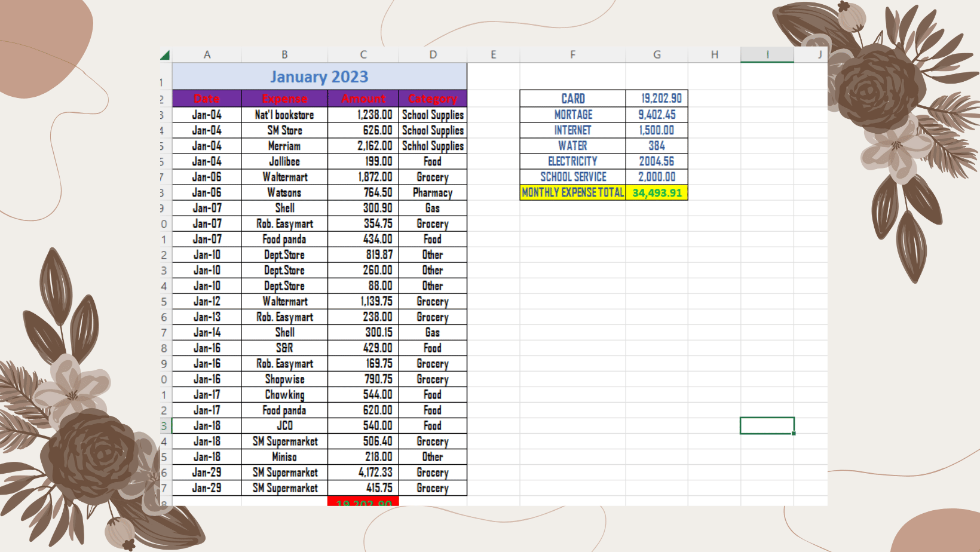Select amount cell 415.75
Screen dimensions: 980x552
(363, 487)
